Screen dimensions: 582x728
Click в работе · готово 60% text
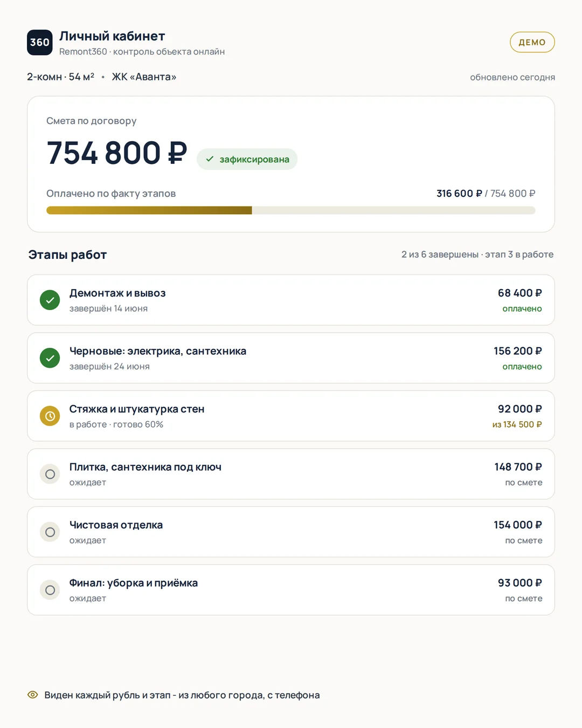[116, 424]
